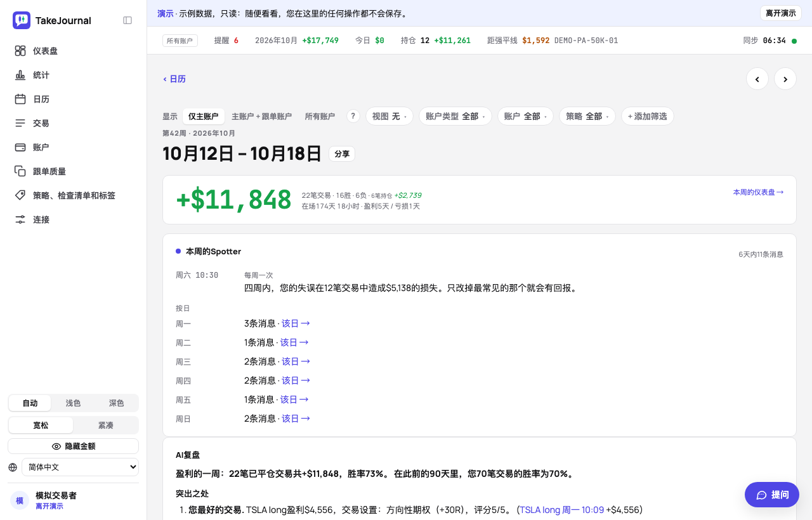Open the 账户 全部 filter dropdown
The width and height of the screenshot is (812, 520).
click(525, 116)
